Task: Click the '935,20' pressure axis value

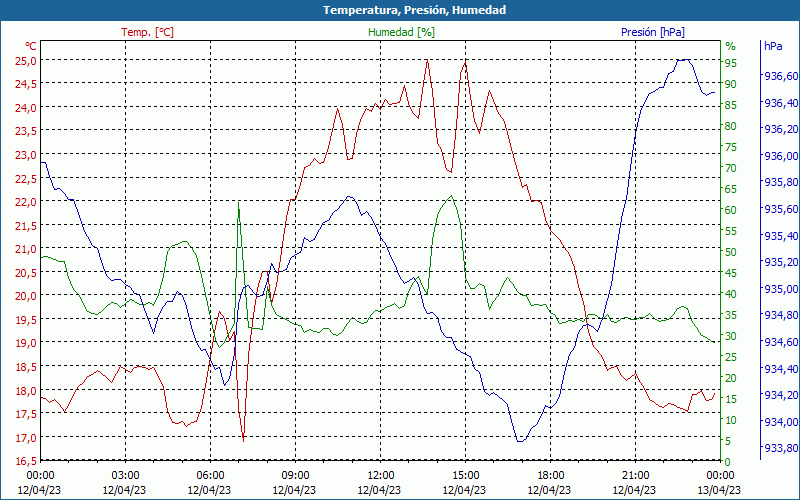Action: (781, 262)
